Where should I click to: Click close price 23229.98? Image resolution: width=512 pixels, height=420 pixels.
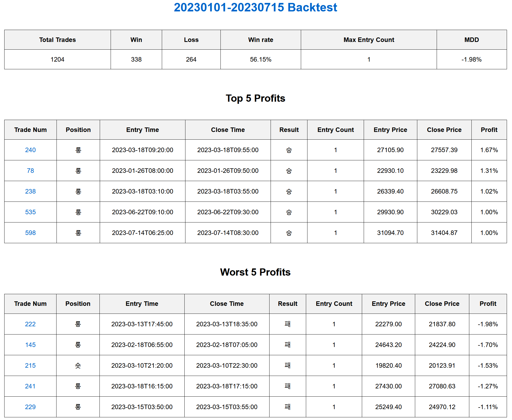(x=444, y=171)
